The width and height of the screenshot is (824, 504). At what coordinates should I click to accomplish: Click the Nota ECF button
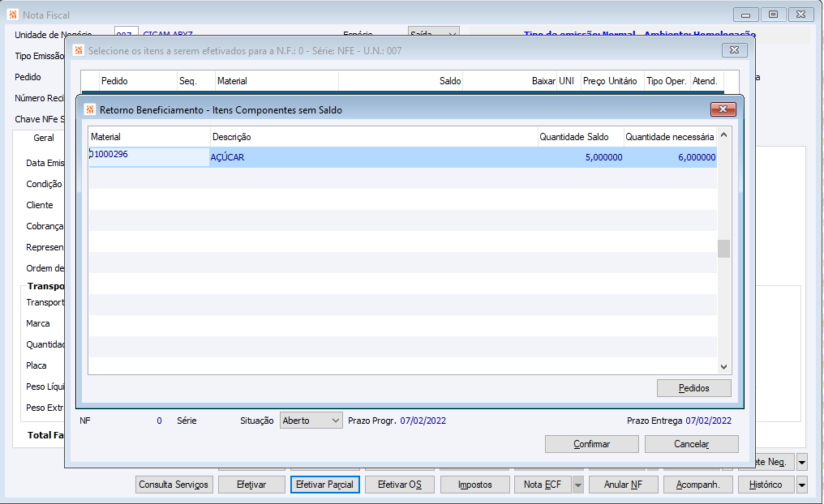tap(543, 485)
